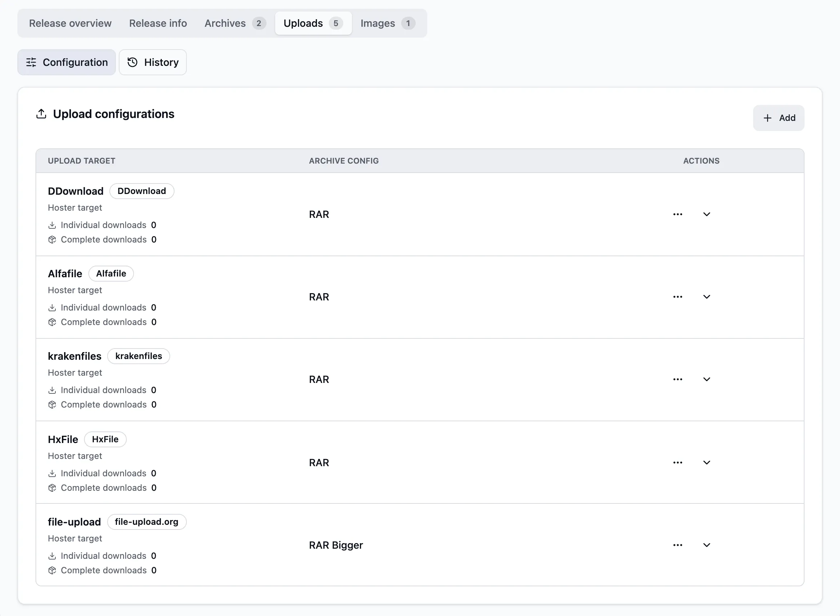Click the DDownload hoster badge
Screen dimensions: 840x616
(142, 191)
